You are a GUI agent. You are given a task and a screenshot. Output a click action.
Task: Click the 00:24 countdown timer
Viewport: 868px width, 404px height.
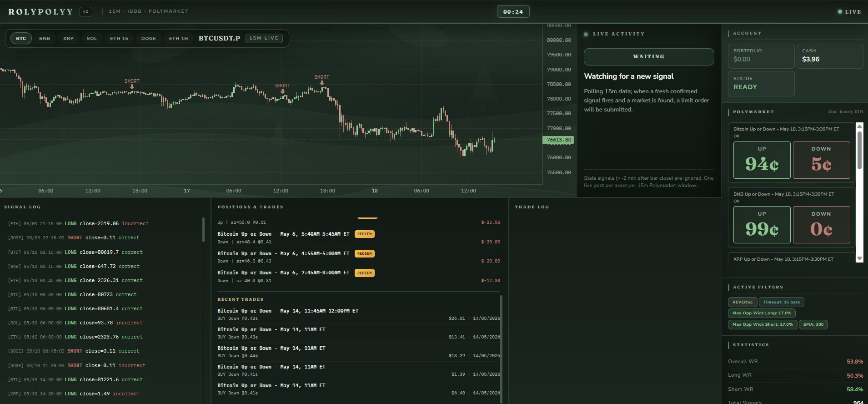[x=513, y=11]
